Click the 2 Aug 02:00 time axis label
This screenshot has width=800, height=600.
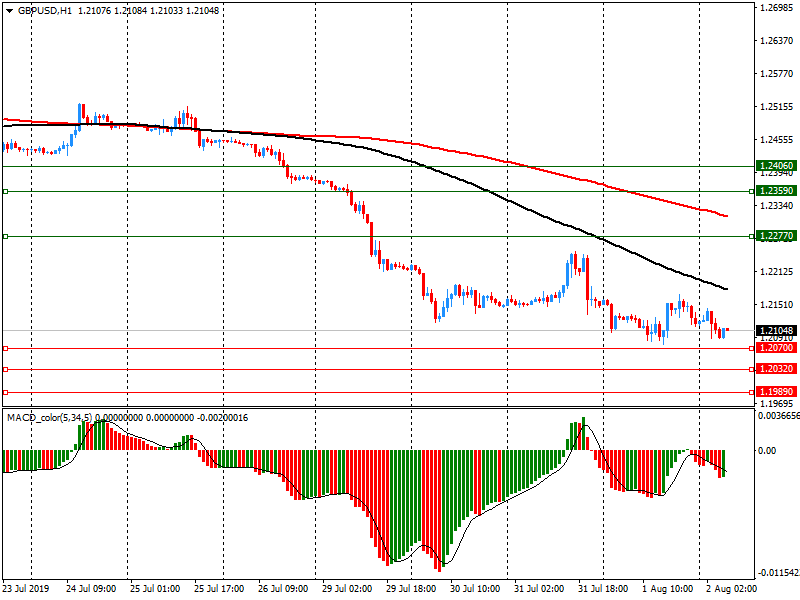pos(732,589)
